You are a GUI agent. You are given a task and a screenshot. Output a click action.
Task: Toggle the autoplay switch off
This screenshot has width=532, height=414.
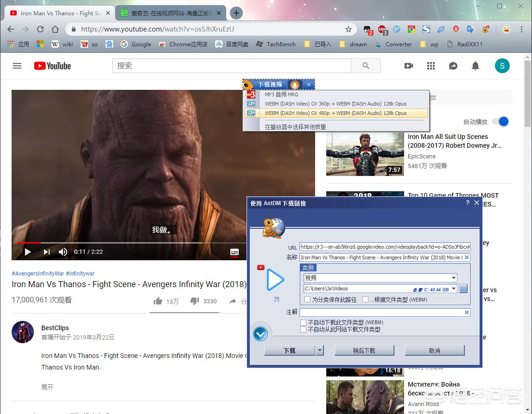coord(500,121)
